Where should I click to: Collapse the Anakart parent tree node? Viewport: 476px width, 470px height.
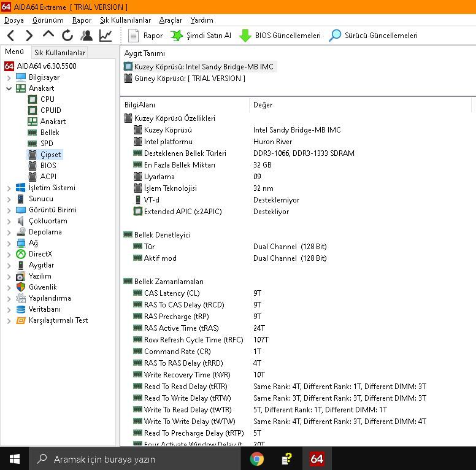click(9, 88)
